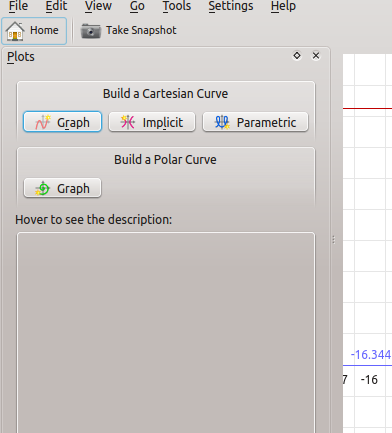Float the Plots panel with diamond icon
Image resolution: width=392 pixels, height=433 pixels.
coord(297,55)
